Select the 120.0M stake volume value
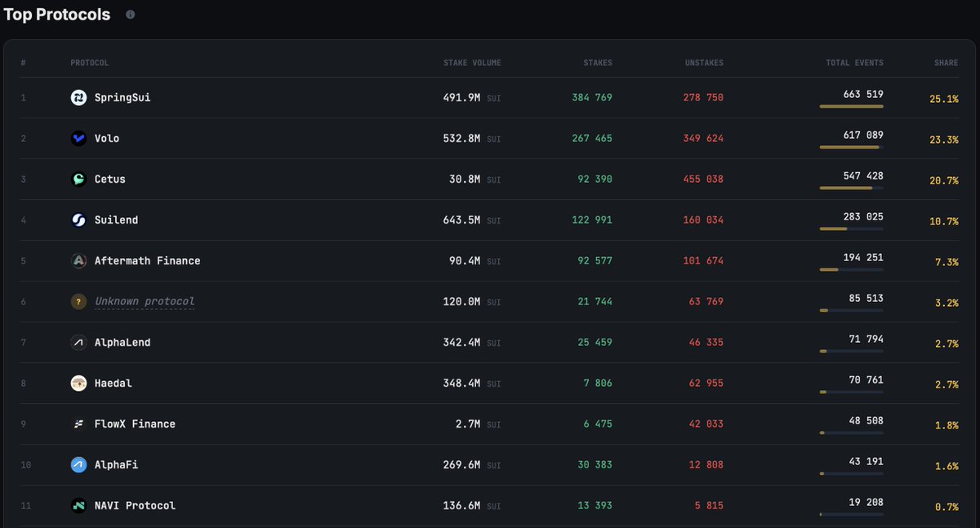980x528 pixels. [x=461, y=302]
